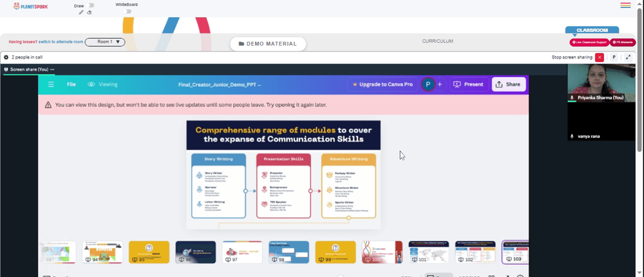Click vanya rana's video tile

coord(601,121)
